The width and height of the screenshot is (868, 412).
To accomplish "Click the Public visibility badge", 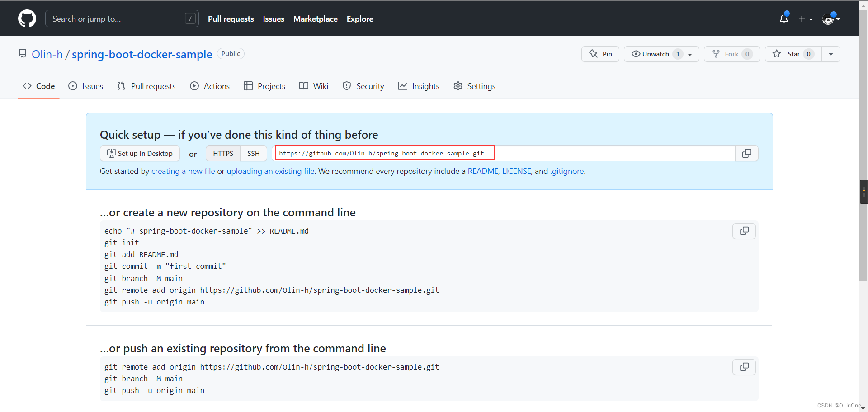I will pyautogui.click(x=231, y=54).
